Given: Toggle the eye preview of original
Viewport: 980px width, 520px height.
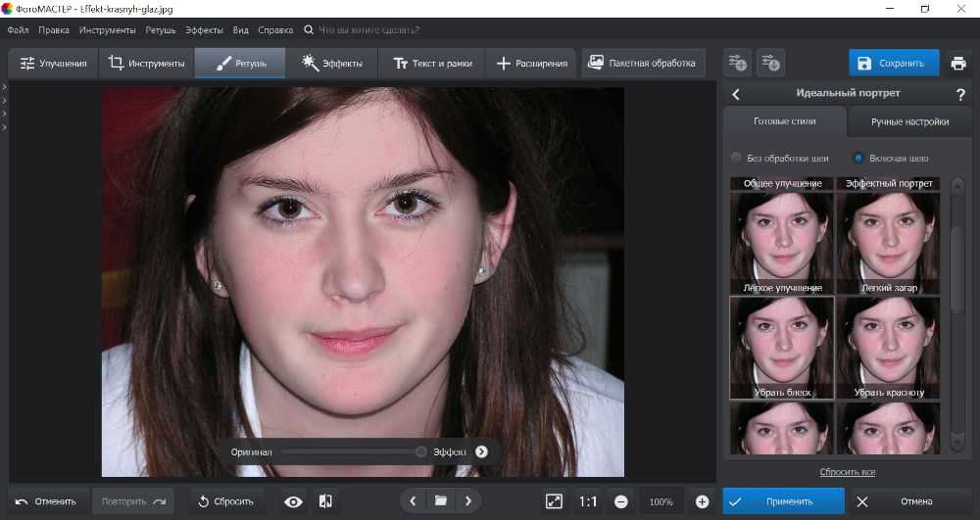Looking at the screenshot, I should tap(293, 501).
